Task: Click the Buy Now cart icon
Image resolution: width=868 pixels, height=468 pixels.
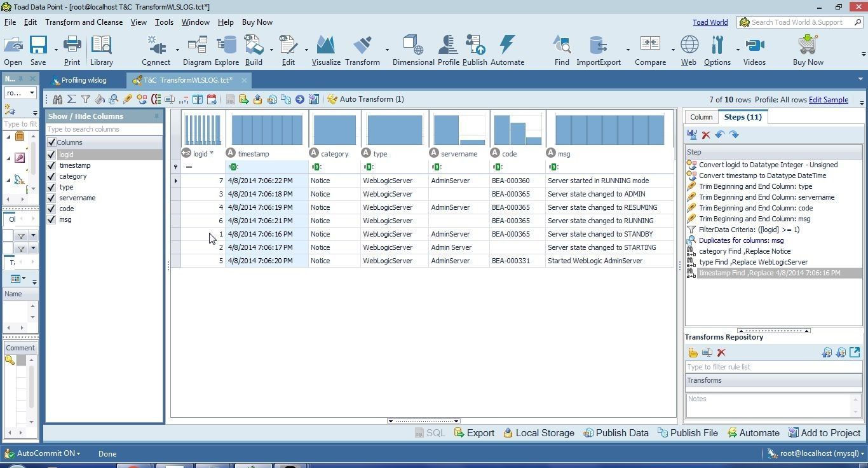Action: [x=808, y=51]
